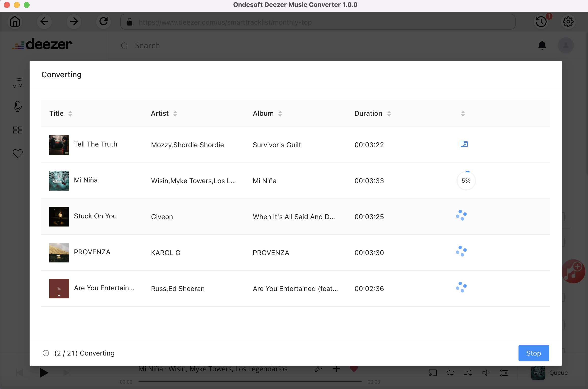Click the PROVENZA album thumbnail
Screen dimensions: 588x389
tap(59, 252)
